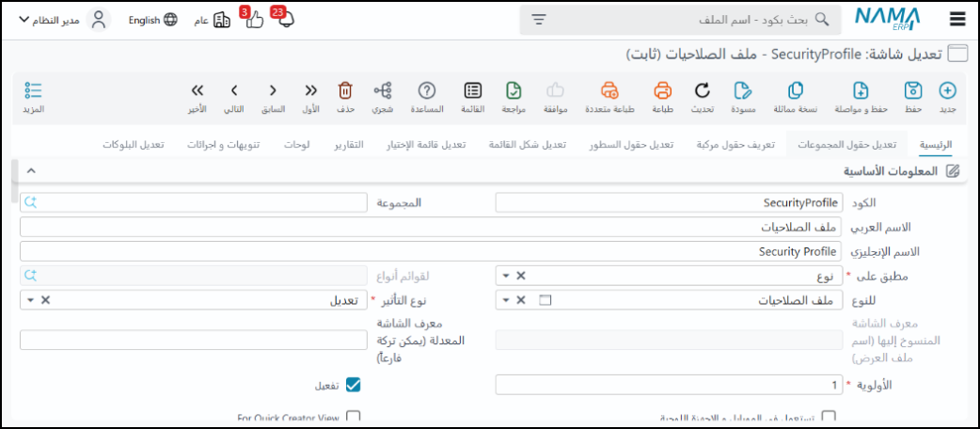Viewport: 980px width, 429px height.
Task: Click the Save (حفظ) toolbar icon
Action: [x=912, y=91]
